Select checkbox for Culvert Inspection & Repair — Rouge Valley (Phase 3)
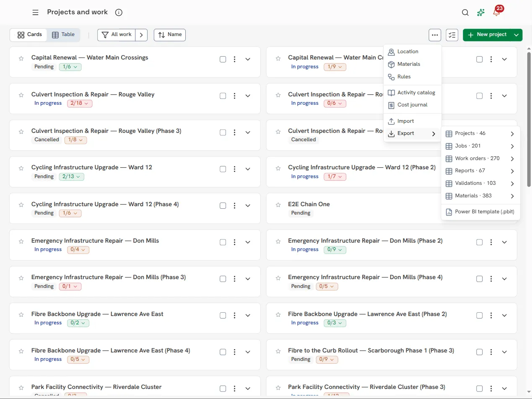This screenshot has width=532, height=399. pyautogui.click(x=223, y=132)
